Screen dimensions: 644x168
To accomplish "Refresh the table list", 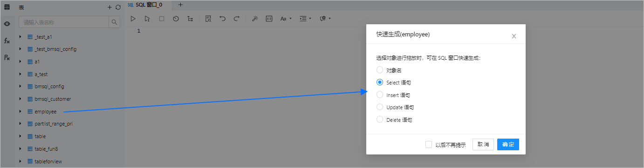I will [x=118, y=7].
